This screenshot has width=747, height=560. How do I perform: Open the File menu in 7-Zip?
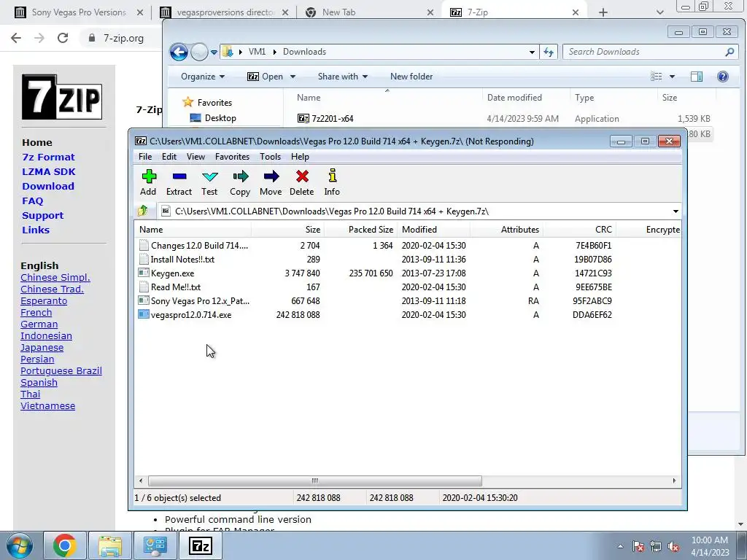145,157
